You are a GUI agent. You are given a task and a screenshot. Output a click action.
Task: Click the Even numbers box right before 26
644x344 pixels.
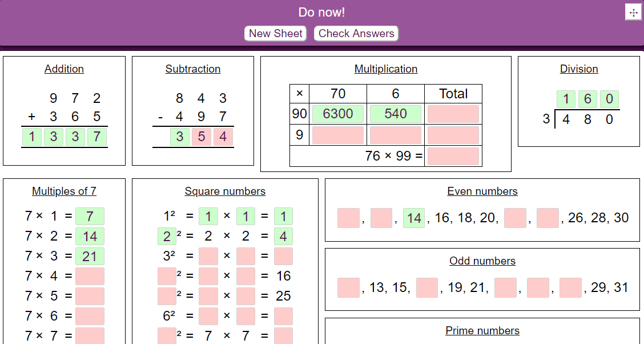[548, 218]
